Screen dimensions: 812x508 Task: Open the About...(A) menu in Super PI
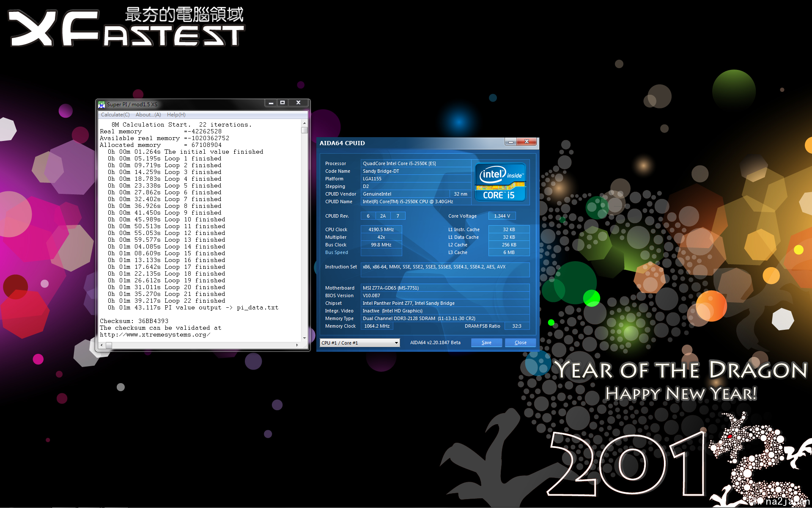(148, 115)
